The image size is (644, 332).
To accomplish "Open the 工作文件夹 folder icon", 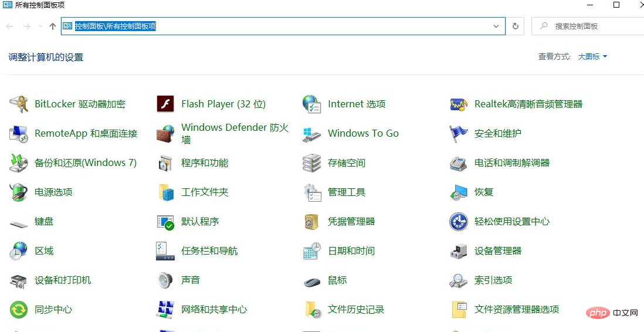I will pos(166,192).
